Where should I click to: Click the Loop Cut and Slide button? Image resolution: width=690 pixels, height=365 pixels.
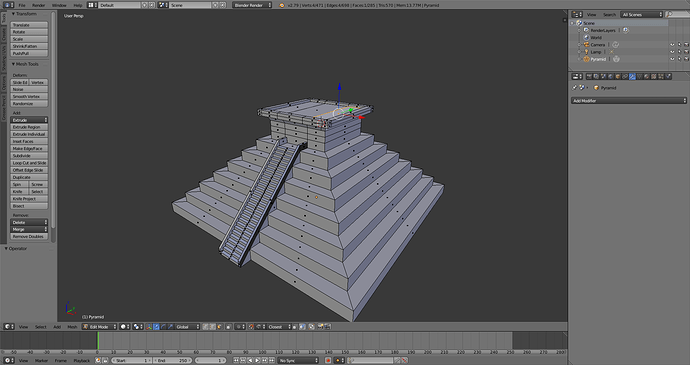(29, 163)
